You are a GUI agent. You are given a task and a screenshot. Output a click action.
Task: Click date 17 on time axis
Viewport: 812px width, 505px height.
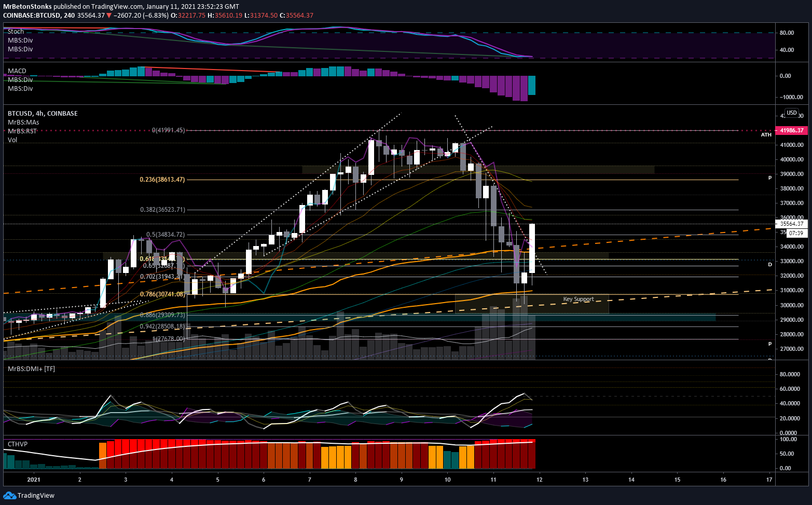coord(769,480)
